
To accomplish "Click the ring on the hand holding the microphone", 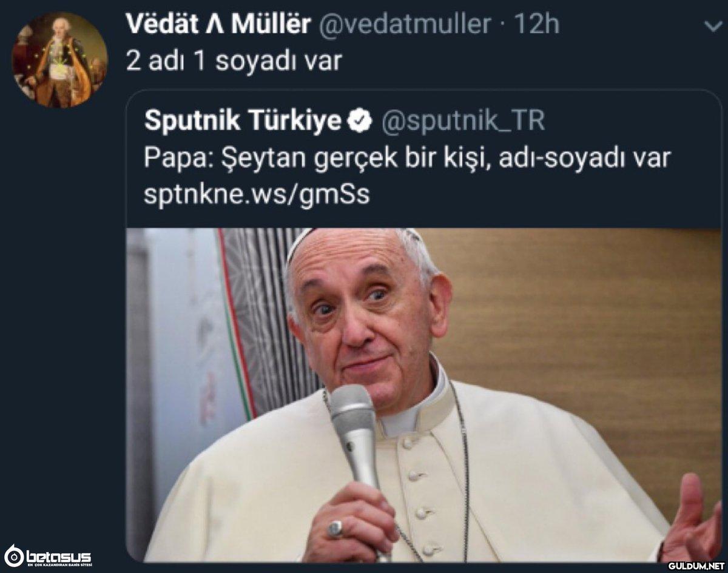I will click(335, 529).
